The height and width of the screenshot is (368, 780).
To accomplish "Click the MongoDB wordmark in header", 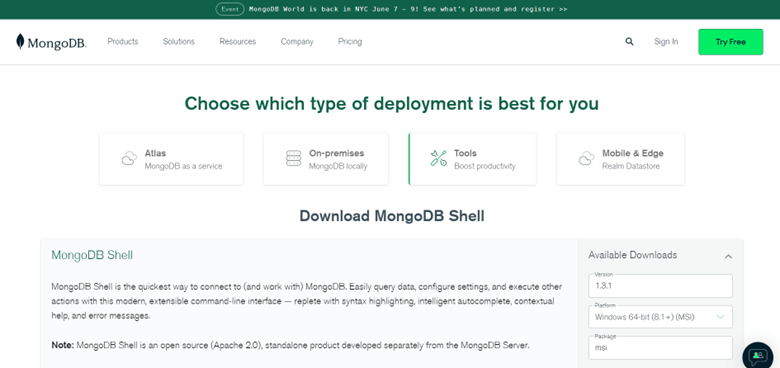I will [57, 44].
